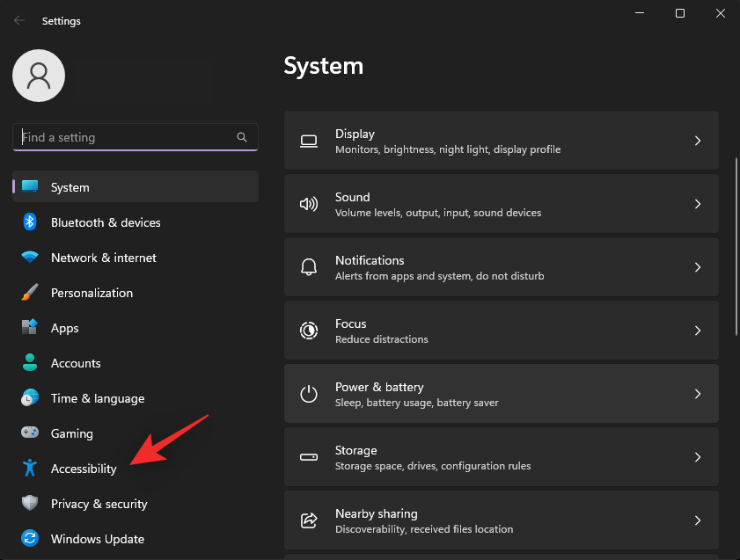Expand the Sound row chevron
The height and width of the screenshot is (560, 740).
[x=698, y=204]
